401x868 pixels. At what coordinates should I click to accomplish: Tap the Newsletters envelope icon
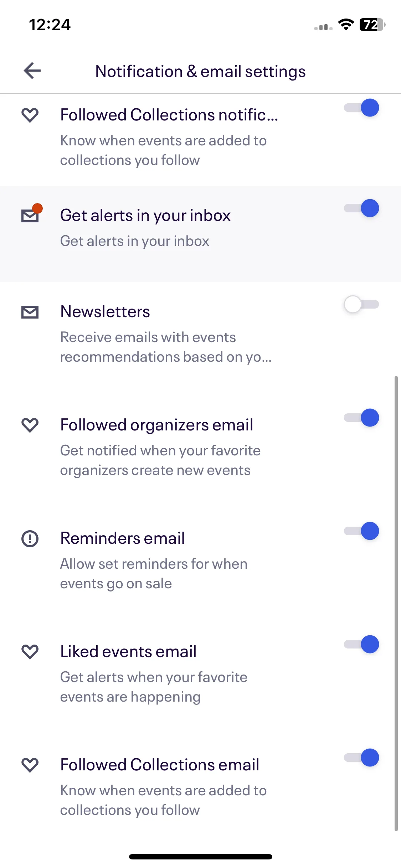(x=30, y=312)
